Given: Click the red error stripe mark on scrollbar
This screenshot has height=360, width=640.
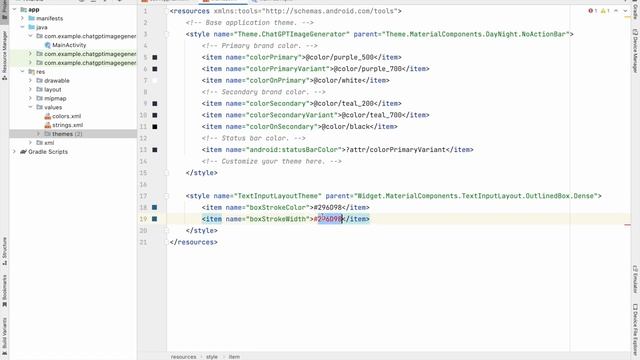Looking at the screenshot, I should [627, 224].
